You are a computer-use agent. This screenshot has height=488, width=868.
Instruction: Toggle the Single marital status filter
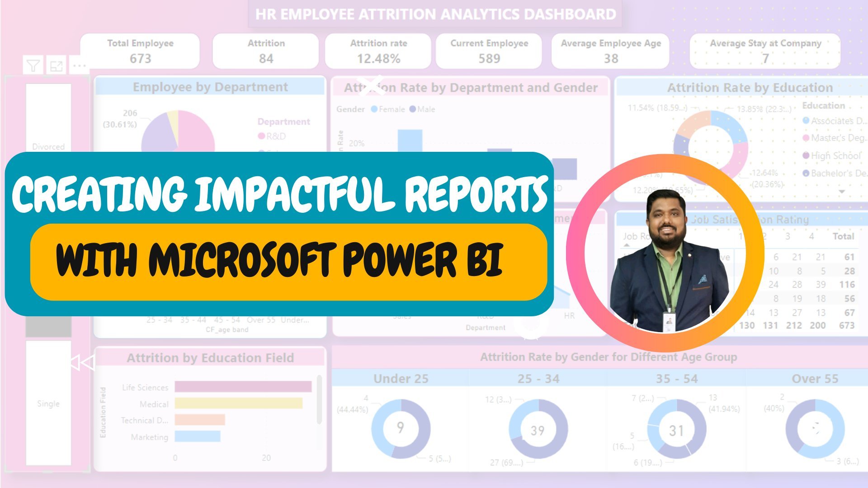tap(48, 404)
